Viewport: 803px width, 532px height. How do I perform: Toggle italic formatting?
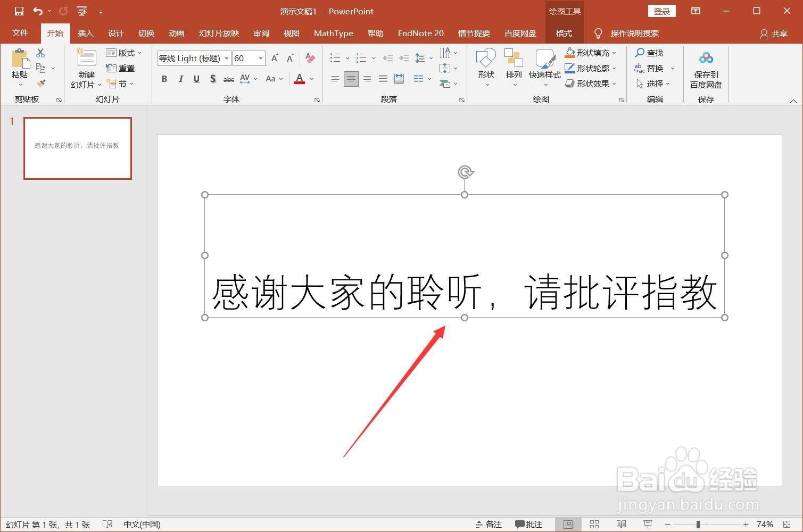pyautogui.click(x=181, y=79)
